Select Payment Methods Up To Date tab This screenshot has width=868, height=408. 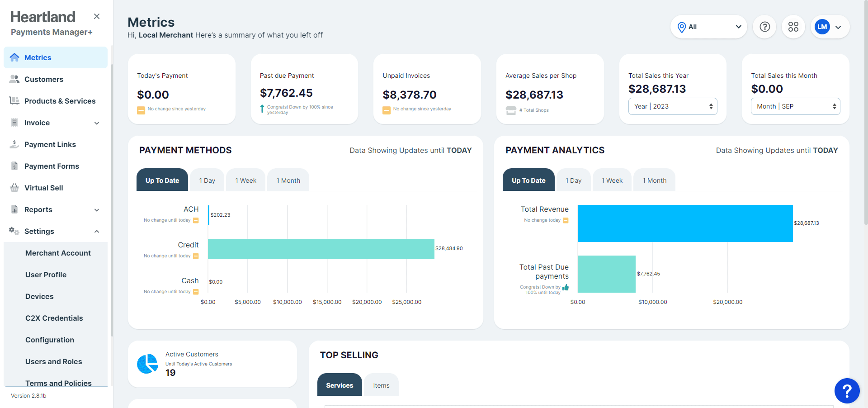click(x=162, y=180)
